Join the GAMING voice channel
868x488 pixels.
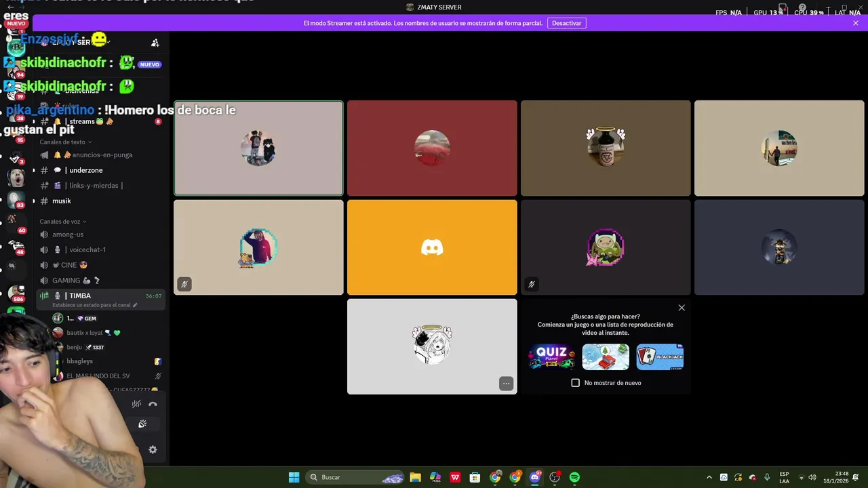tap(100, 281)
